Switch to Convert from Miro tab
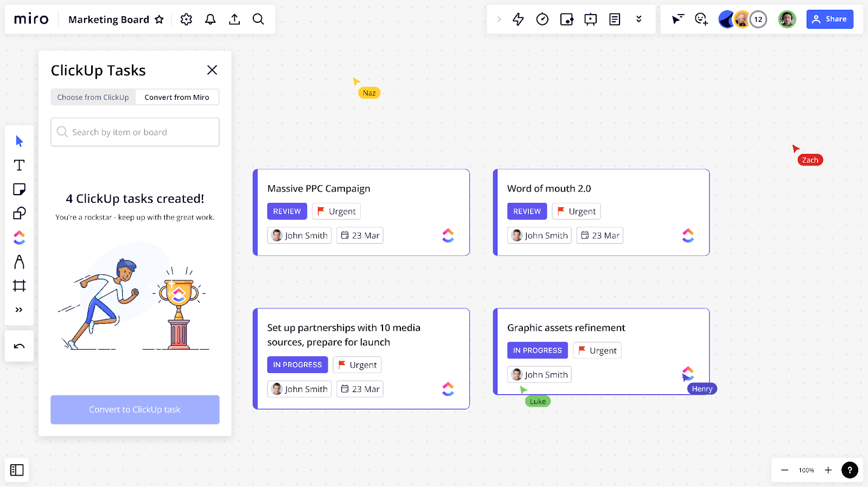This screenshot has width=868, height=487. 177,97
